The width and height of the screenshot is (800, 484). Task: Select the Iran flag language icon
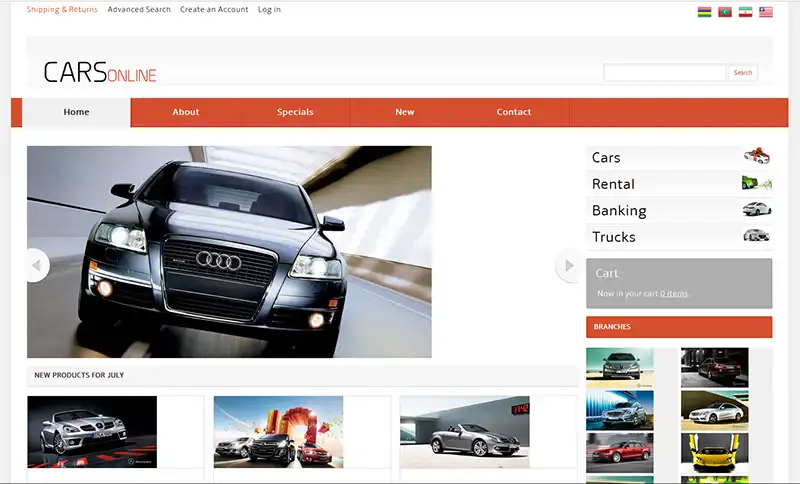[x=745, y=12]
